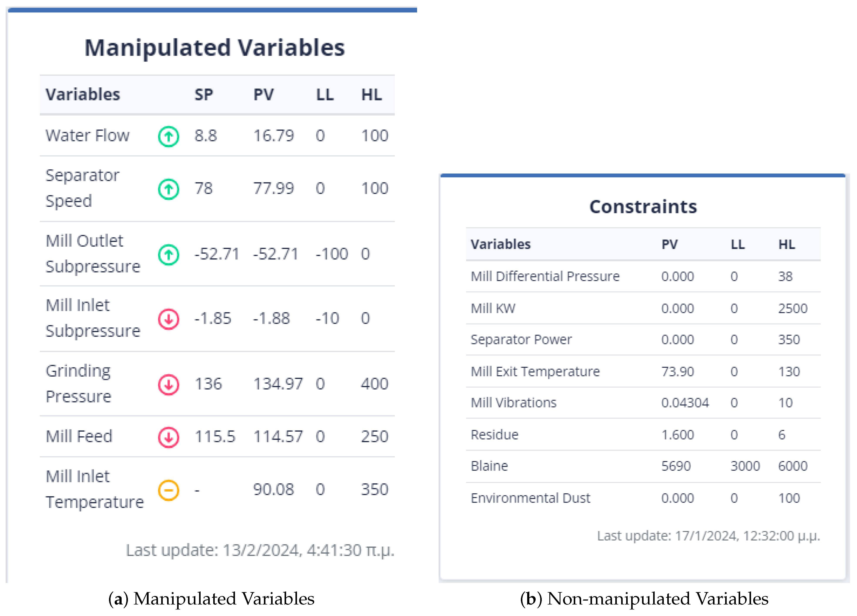Click the Residue PV value 1.600

point(677,435)
